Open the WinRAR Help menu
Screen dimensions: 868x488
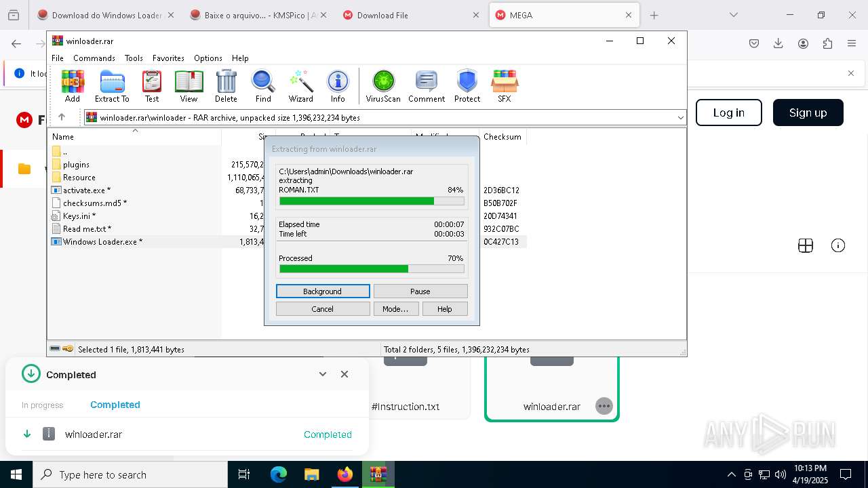[240, 58]
